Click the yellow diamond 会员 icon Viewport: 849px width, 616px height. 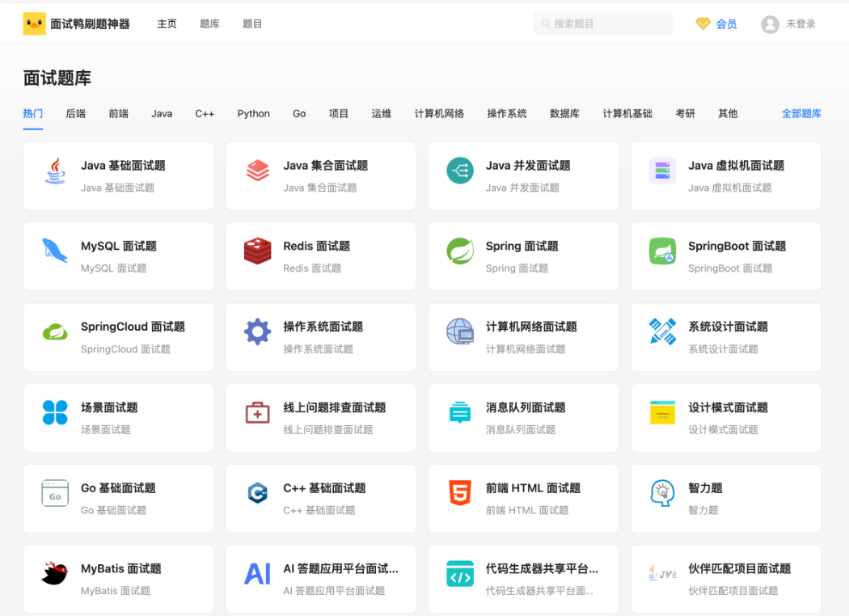(703, 23)
